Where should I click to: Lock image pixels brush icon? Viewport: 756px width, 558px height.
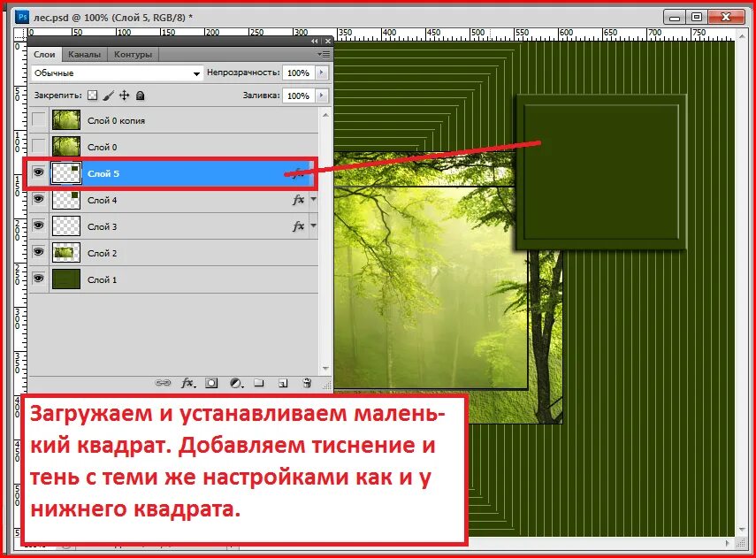[109, 96]
